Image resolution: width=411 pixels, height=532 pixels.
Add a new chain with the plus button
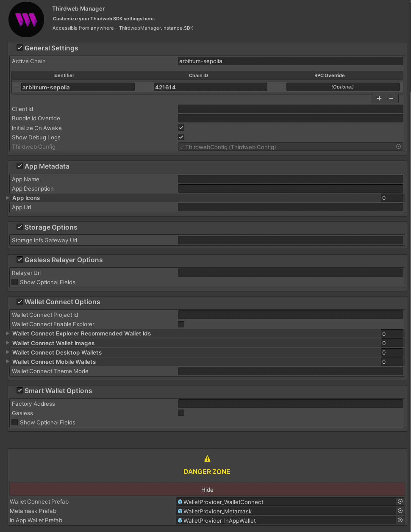coord(379,98)
